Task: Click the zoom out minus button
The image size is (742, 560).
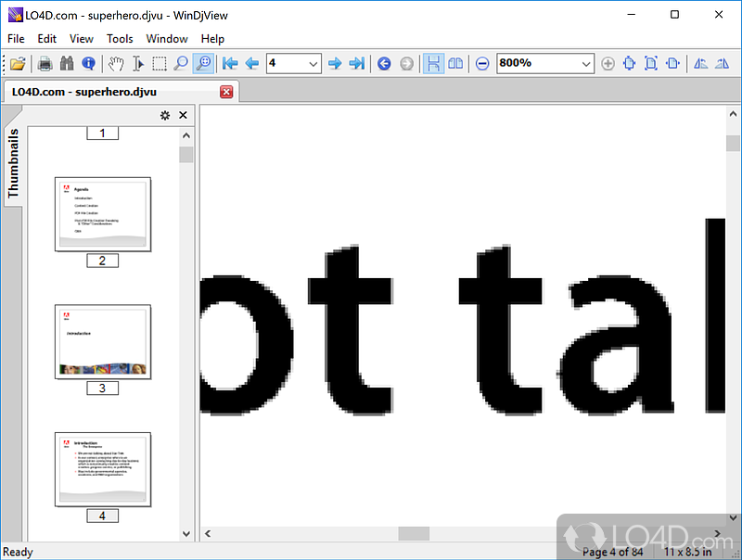Action: click(482, 63)
